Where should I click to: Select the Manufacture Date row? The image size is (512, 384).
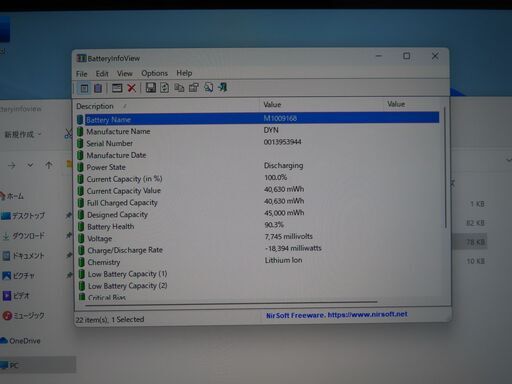click(257, 155)
